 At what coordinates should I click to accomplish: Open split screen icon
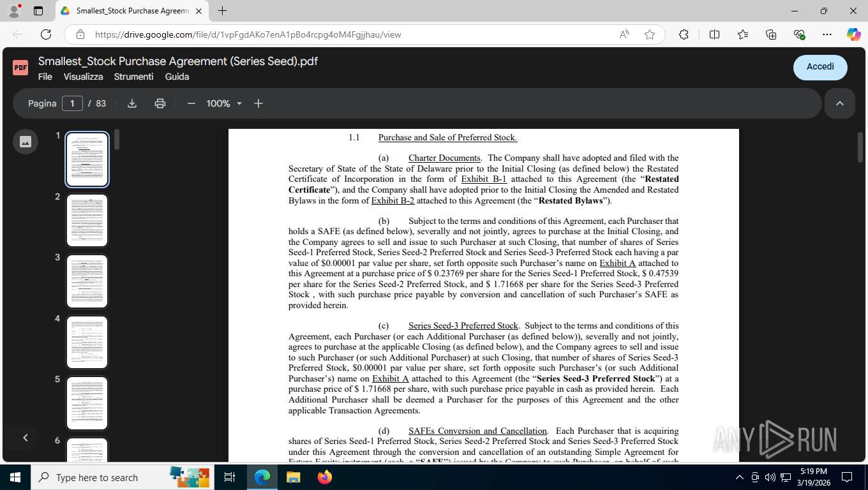(x=714, y=34)
